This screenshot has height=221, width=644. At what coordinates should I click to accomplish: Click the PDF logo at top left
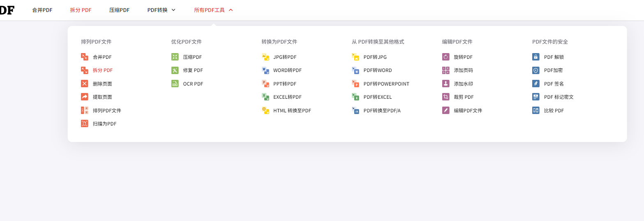pyautogui.click(x=7, y=10)
